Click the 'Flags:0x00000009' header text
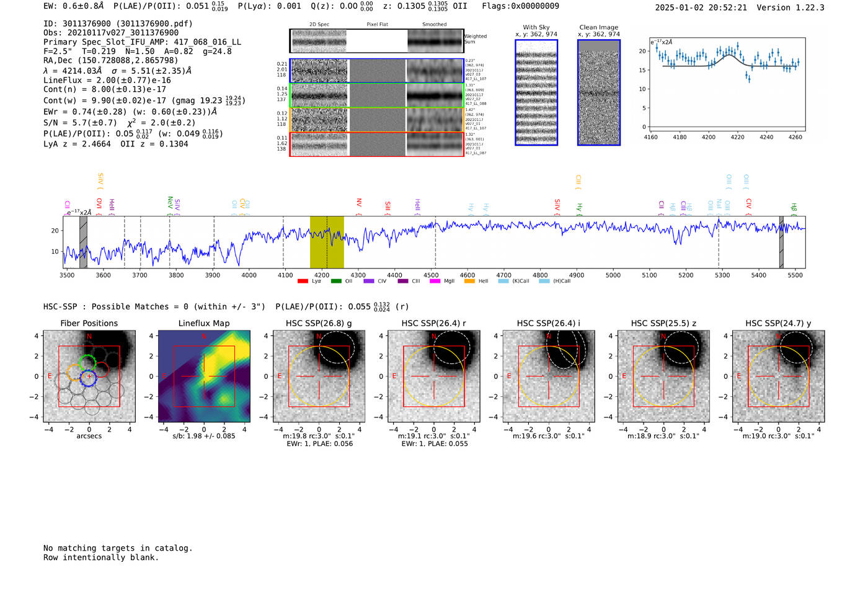 point(520,6)
